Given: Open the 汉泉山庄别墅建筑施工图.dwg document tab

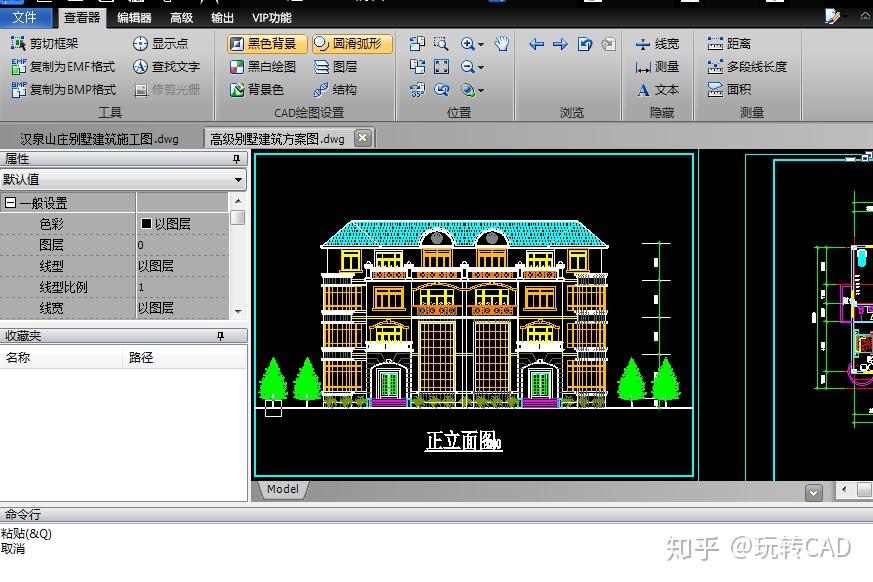Looking at the screenshot, I should [x=100, y=139].
